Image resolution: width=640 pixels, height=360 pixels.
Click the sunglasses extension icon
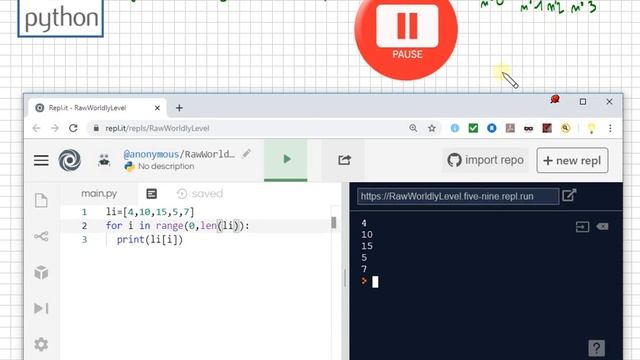(x=528, y=129)
